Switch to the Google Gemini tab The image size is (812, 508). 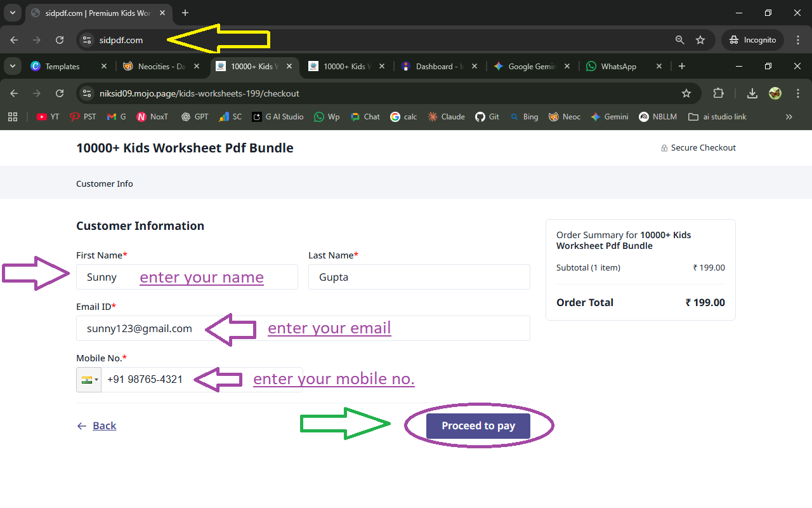click(527, 67)
